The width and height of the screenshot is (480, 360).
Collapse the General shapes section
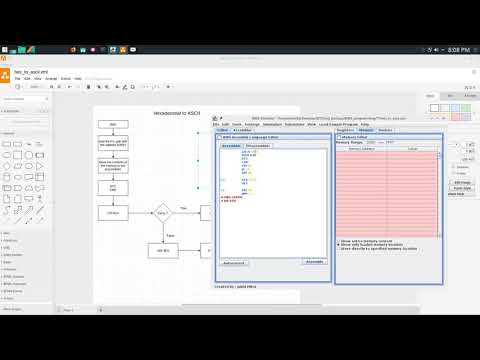tap(8, 133)
